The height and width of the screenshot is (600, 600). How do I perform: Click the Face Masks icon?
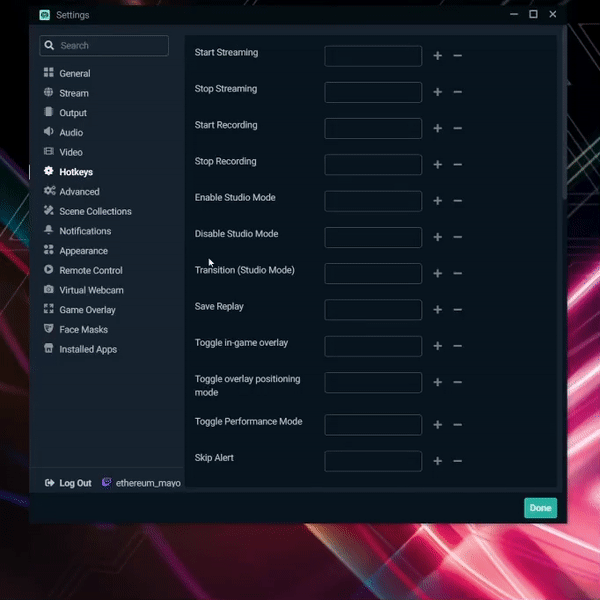coord(49,329)
